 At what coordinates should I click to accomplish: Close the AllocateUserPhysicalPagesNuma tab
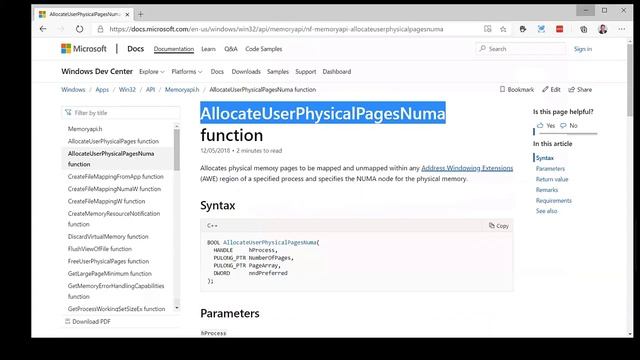[127, 14]
